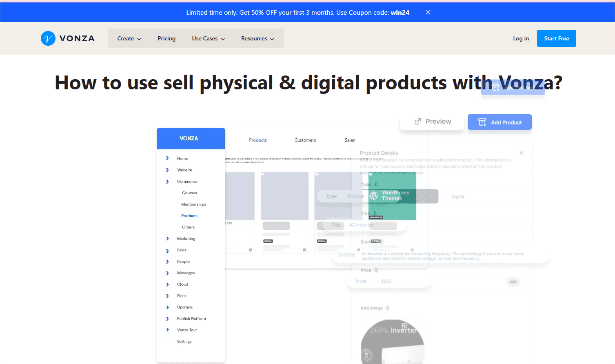Select Orders in the sidebar
Viewport: 615px width, 364px height.
pos(189,227)
